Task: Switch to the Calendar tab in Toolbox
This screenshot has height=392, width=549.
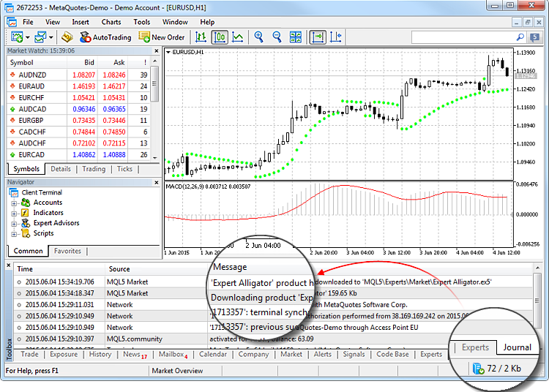Action: (213, 354)
